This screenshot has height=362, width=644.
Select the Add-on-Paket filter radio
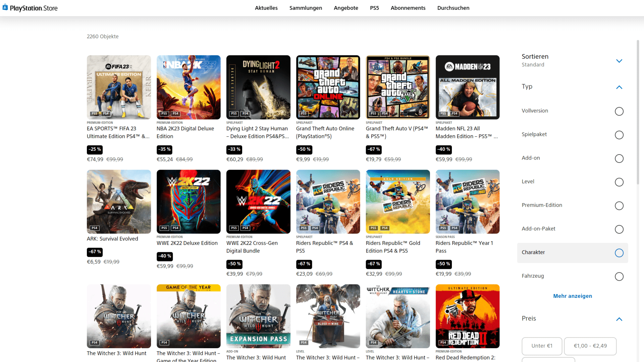point(619,229)
